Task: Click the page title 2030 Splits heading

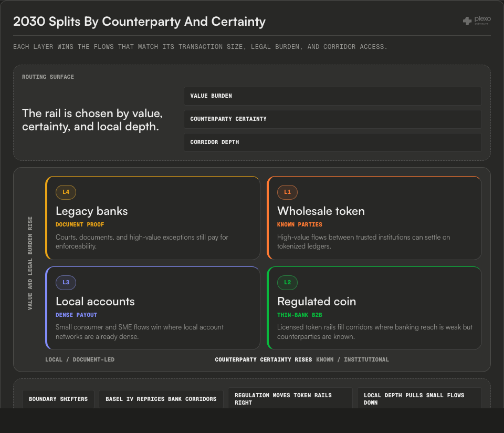Action: [x=140, y=22]
